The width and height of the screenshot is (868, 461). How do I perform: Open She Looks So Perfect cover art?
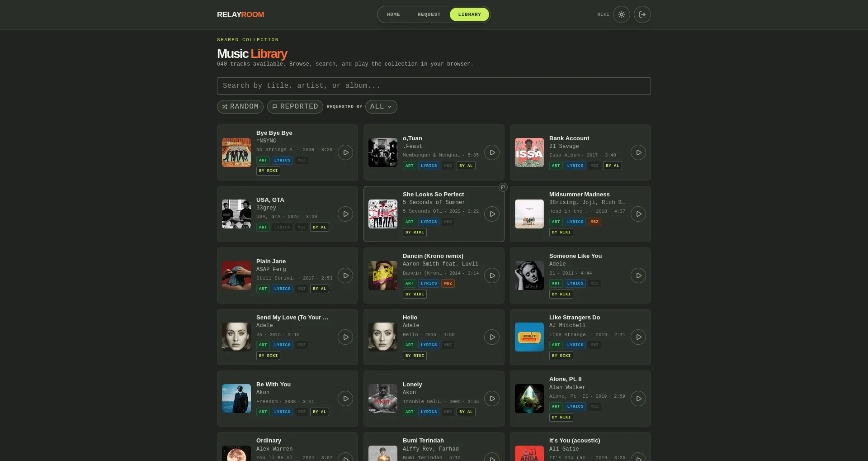pyautogui.click(x=383, y=214)
